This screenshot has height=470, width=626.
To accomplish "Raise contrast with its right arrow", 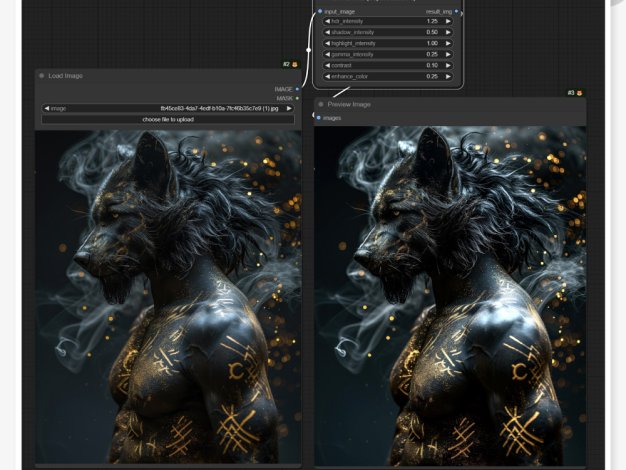I will click(448, 65).
